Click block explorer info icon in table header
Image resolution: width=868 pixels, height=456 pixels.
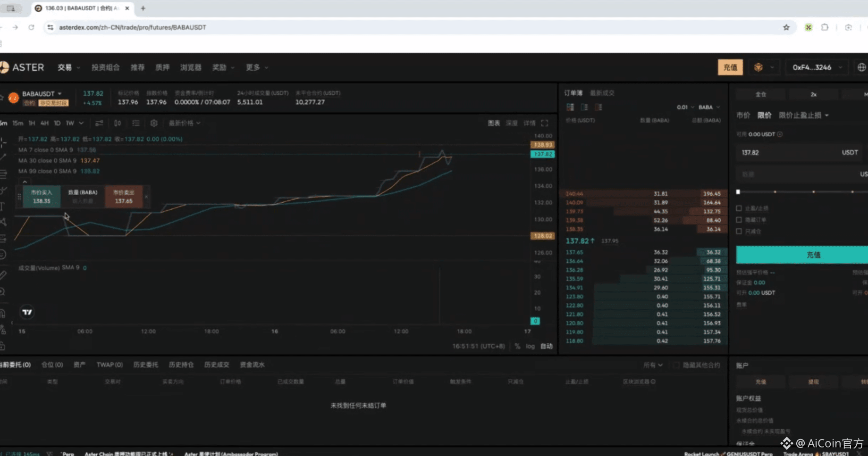point(653,381)
